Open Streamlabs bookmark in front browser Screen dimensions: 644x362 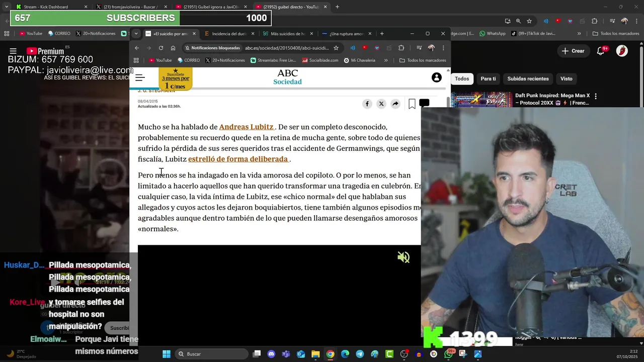[x=273, y=60]
